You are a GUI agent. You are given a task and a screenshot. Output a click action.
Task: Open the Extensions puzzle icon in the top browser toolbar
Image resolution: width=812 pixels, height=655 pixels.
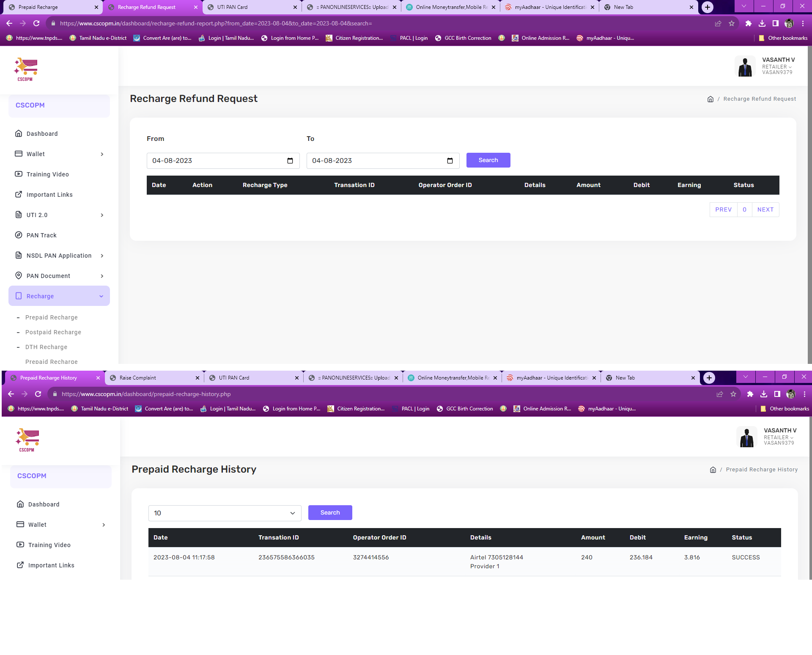[x=748, y=24]
